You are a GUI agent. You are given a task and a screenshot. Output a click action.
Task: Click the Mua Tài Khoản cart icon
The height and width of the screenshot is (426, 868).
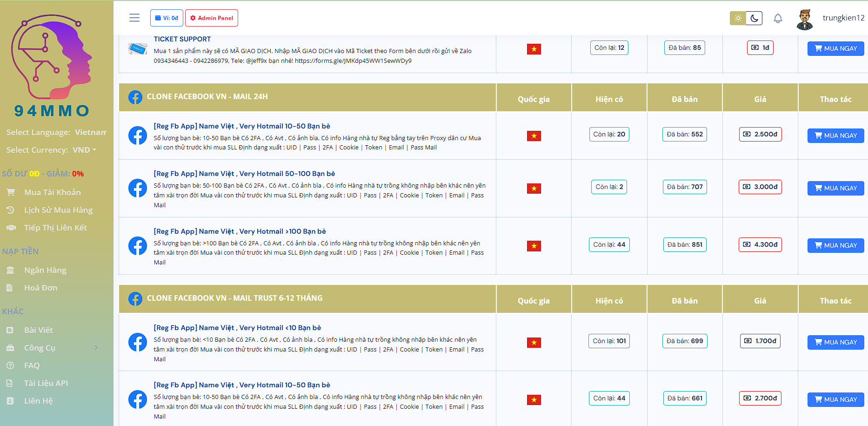pos(10,192)
